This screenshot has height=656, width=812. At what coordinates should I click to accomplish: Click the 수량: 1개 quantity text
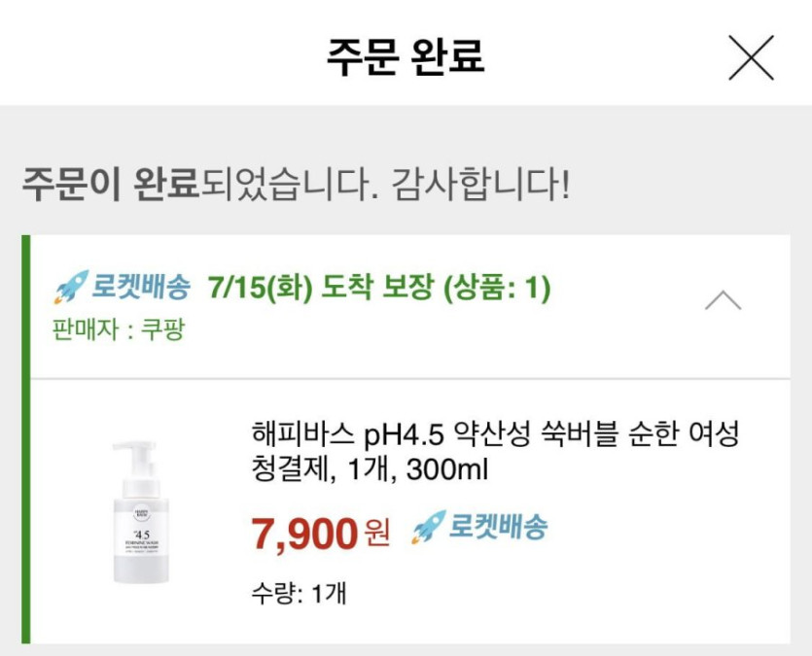point(298,593)
